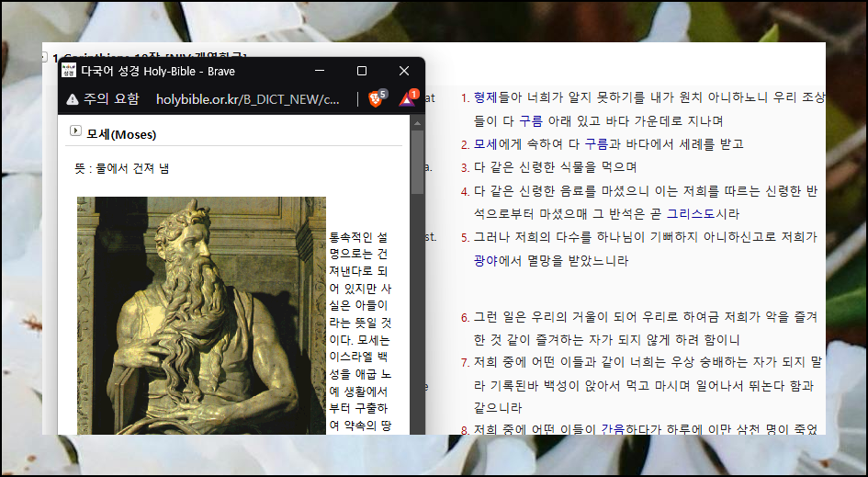868x477 pixels.
Task: Open the 간음 link in verse 8
Action: point(613,429)
